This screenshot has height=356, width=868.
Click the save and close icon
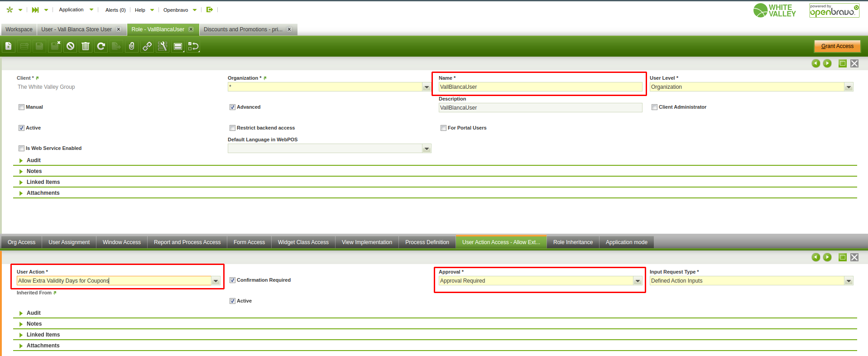tap(55, 46)
